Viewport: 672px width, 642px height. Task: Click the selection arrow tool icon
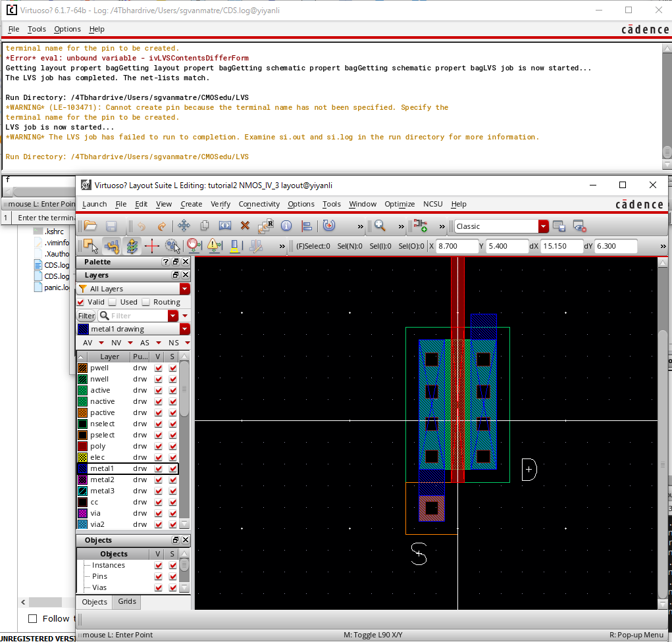pyautogui.click(x=90, y=246)
